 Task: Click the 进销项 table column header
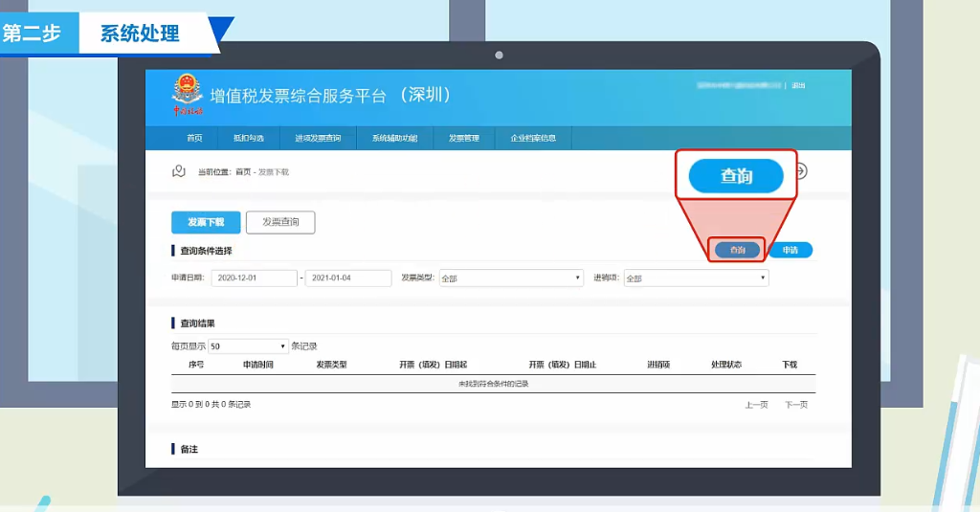point(658,365)
